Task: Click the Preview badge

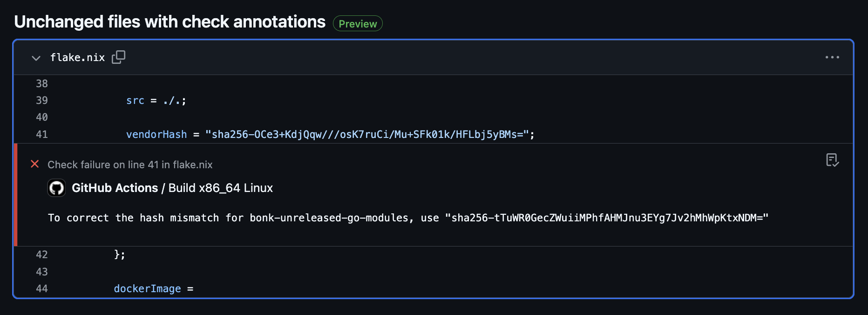Action: (357, 23)
